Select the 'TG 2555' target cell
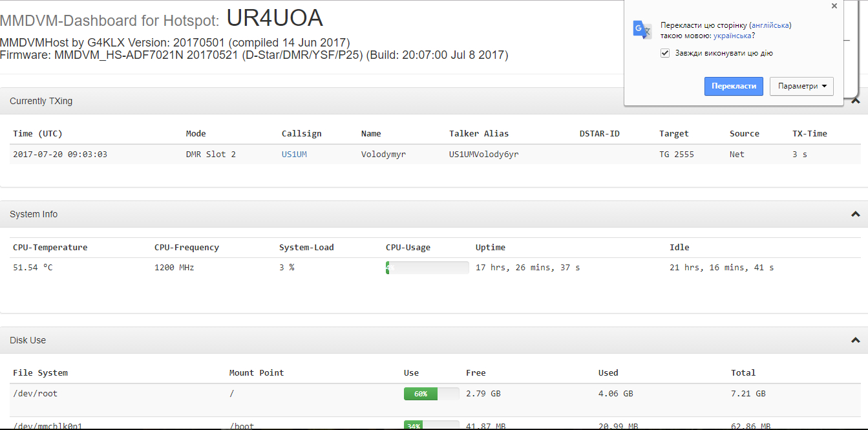Viewport: 868px width, 430px height. (676, 155)
